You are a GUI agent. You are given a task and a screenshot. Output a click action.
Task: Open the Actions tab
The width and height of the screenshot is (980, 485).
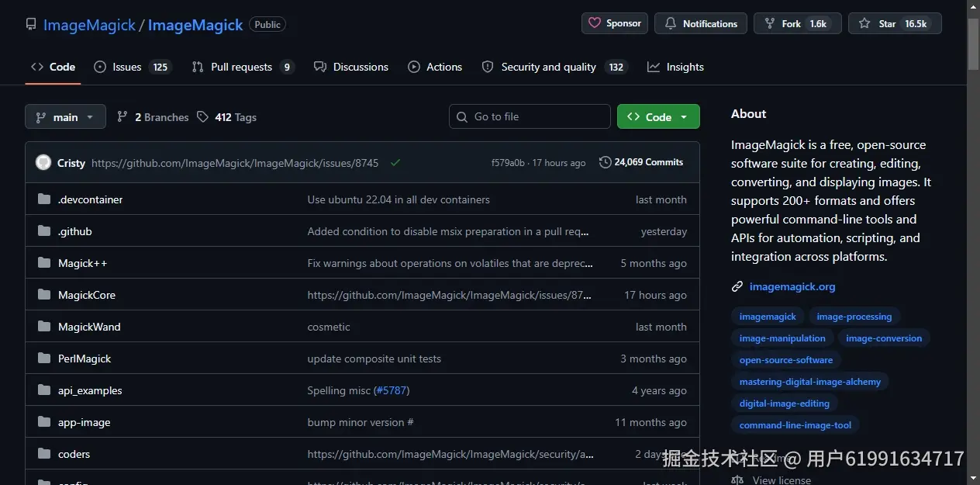(x=435, y=67)
